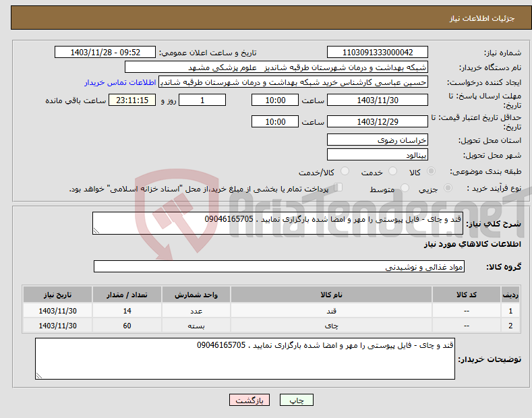Click the چاپ (print) button
This screenshot has height=418, width=532.
(297, 400)
